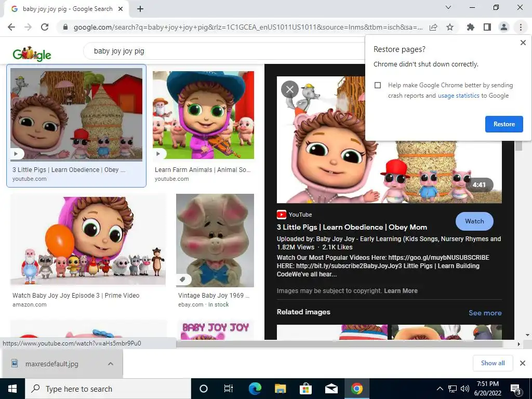Screen dimensions: 532x399
Task: Open the BABY JOY JOY logo image result
Action: 216,330
